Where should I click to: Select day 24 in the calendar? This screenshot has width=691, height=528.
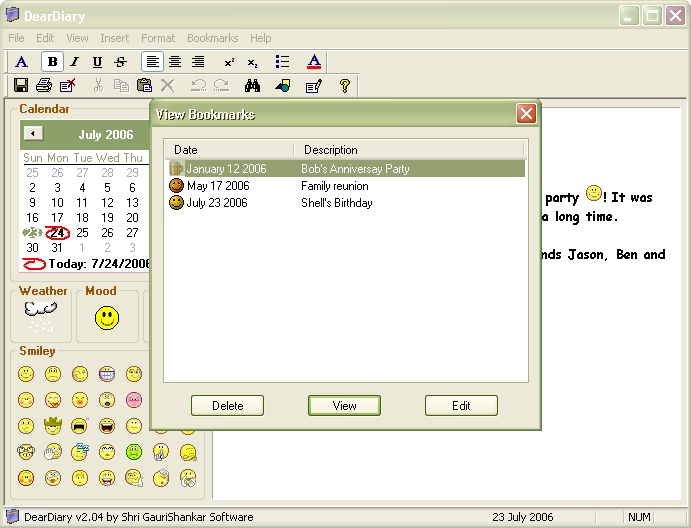(57, 233)
